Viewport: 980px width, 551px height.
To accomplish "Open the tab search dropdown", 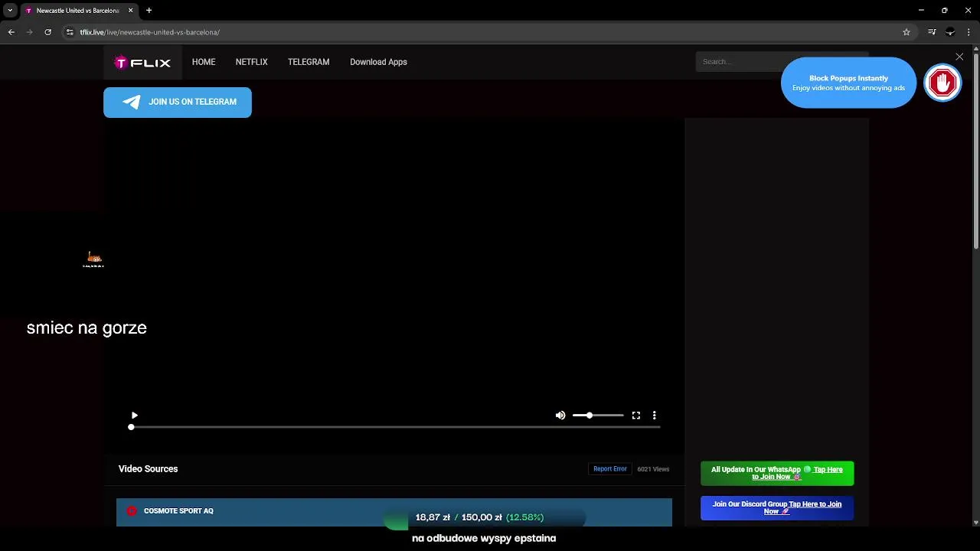I will pyautogui.click(x=10, y=11).
